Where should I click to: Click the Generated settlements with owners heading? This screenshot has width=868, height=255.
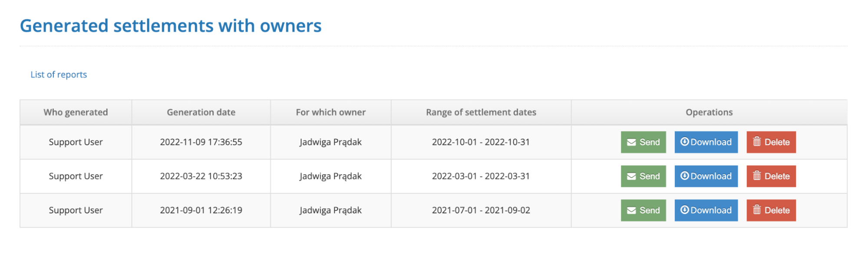tap(171, 26)
